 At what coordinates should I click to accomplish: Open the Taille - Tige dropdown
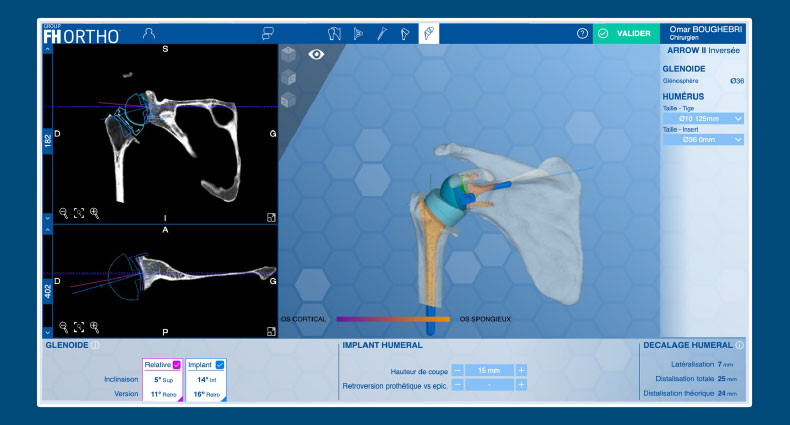click(703, 118)
